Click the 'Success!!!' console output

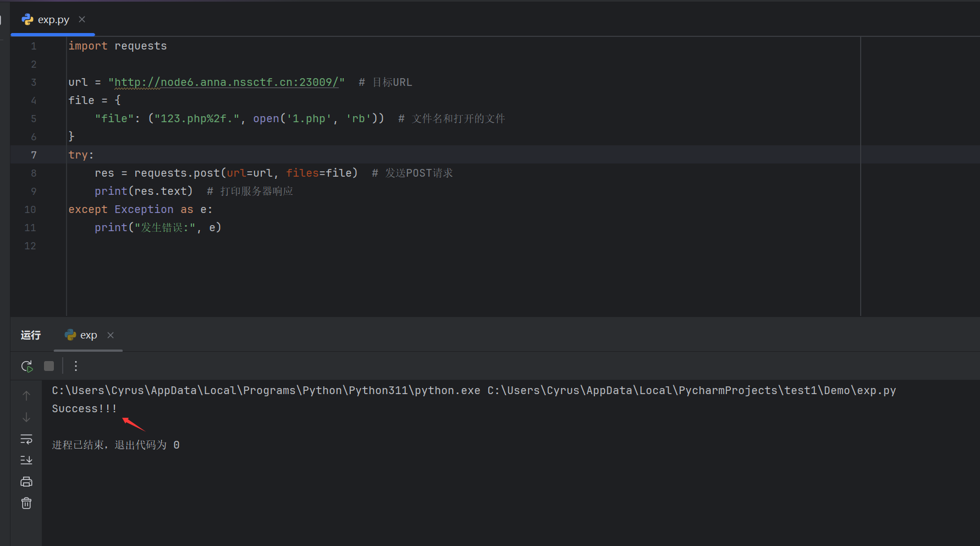(x=84, y=408)
